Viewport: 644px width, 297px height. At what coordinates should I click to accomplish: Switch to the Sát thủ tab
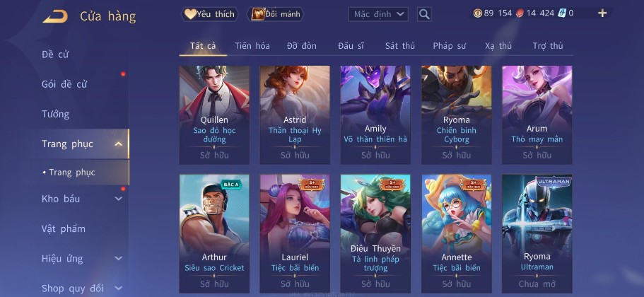399,46
